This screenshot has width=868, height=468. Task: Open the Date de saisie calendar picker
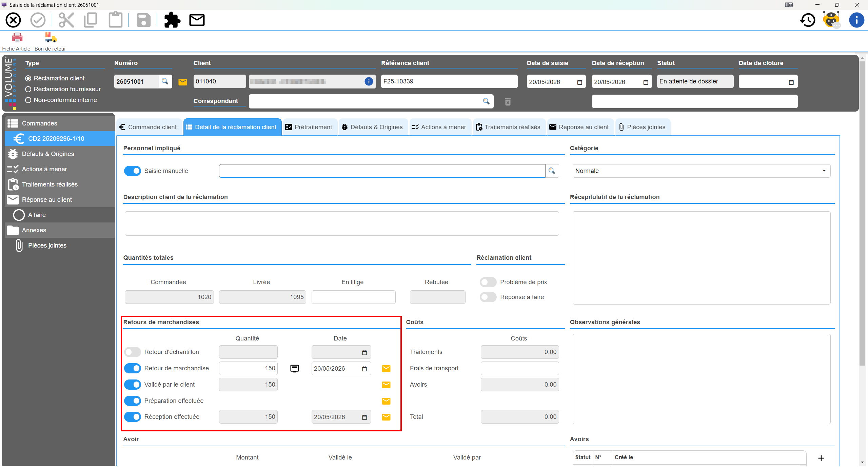tap(579, 82)
